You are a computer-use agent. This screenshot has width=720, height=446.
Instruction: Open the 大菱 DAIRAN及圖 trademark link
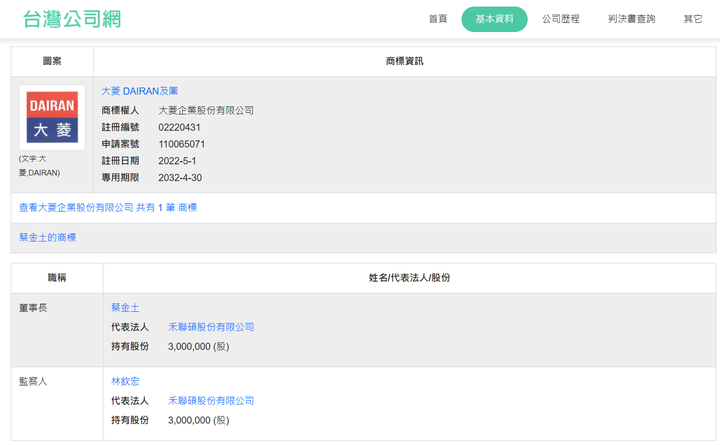[x=140, y=91]
